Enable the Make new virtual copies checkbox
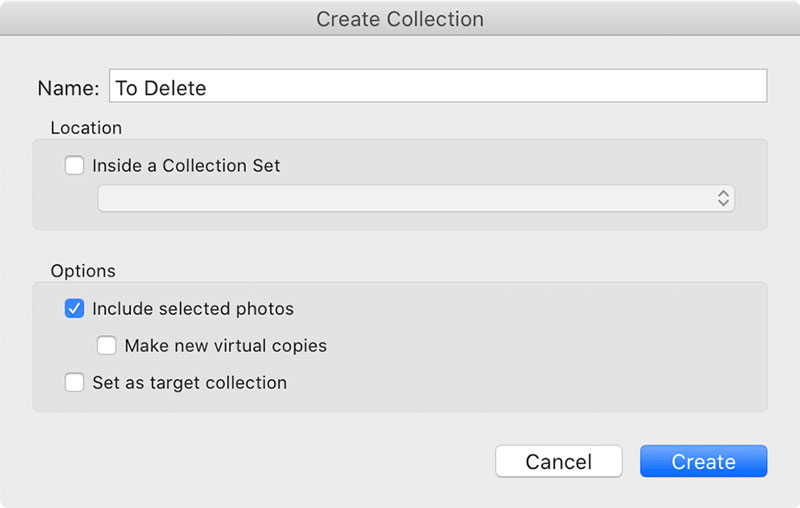Viewport: 800px width, 508px height. (x=107, y=346)
